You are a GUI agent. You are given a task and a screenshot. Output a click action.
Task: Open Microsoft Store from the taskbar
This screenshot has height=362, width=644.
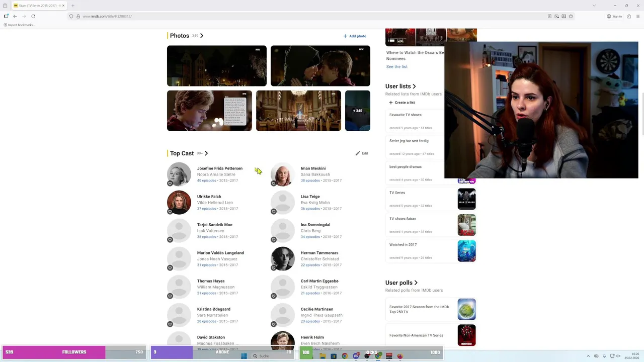(334, 356)
